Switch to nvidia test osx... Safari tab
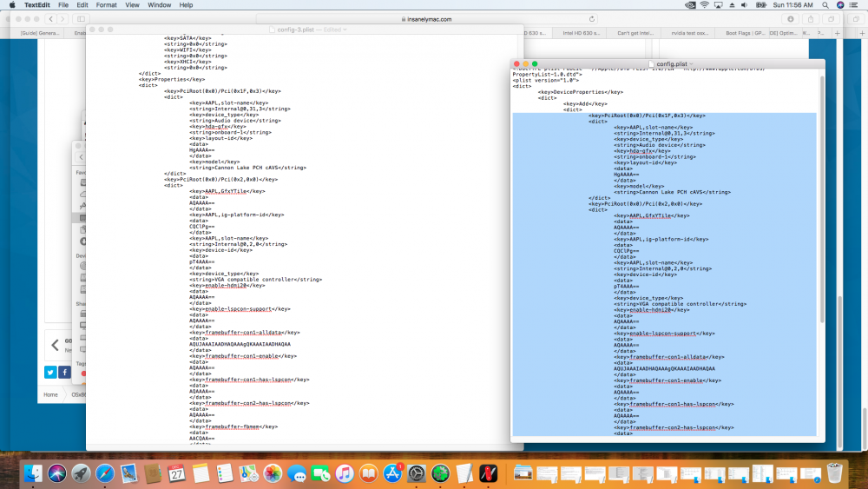Image resolution: width=868 pixels, height=489 pixels. pos(689,33)
